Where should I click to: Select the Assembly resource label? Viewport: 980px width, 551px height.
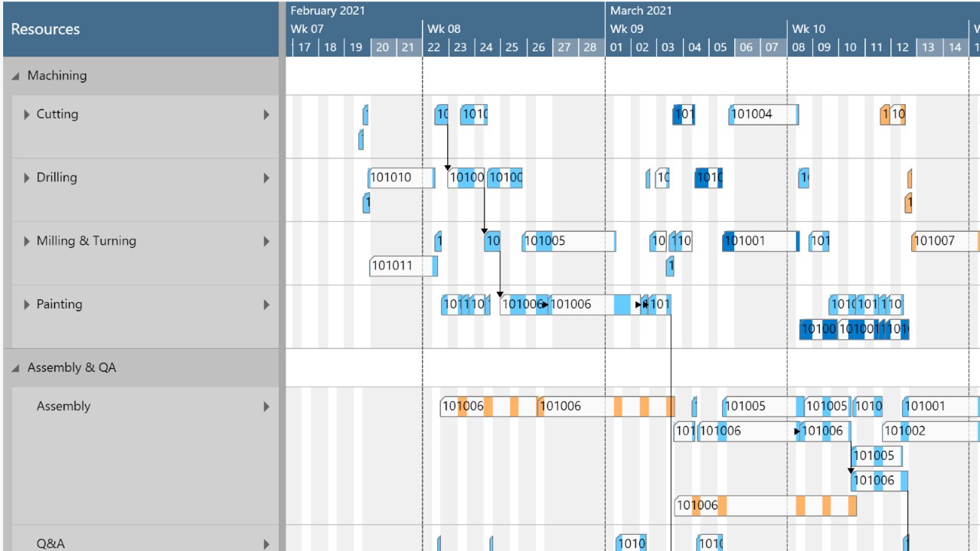64,406
